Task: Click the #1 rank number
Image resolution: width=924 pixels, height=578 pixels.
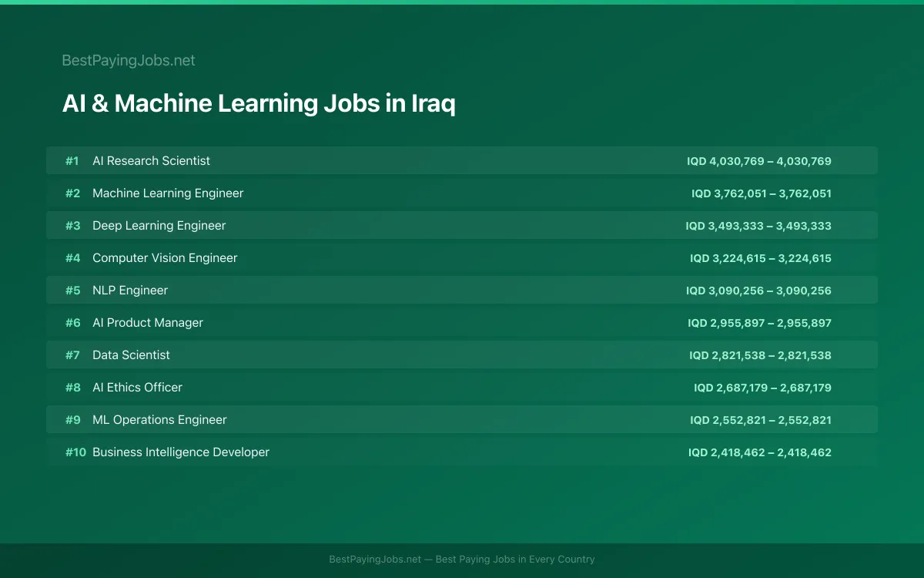Action: point(72,161)
